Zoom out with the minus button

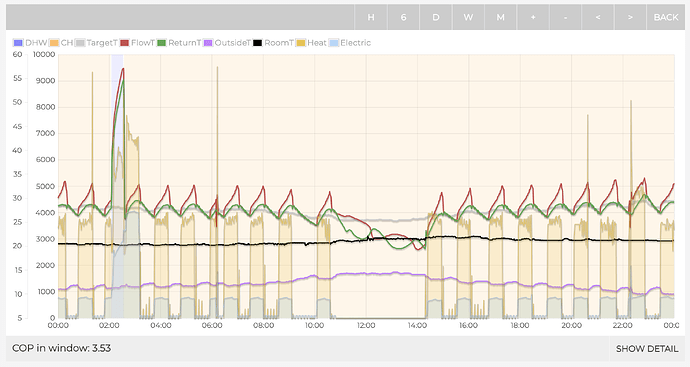pos(565,17)
